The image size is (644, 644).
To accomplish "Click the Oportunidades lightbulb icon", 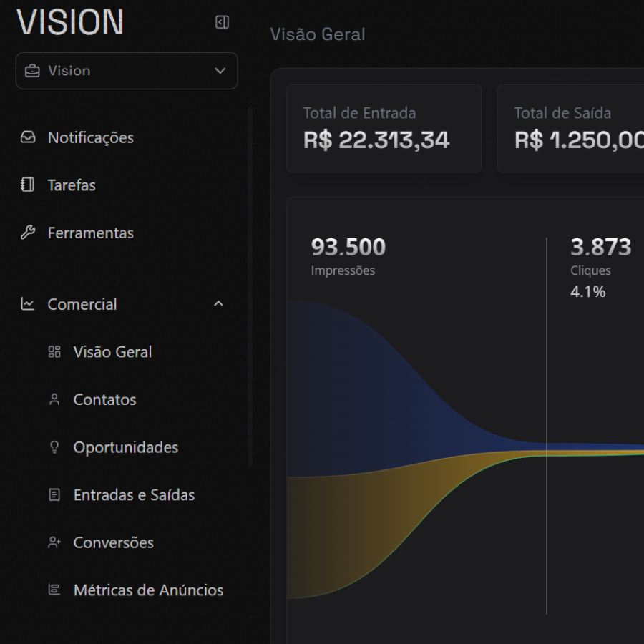I will [x=54, y=447].
